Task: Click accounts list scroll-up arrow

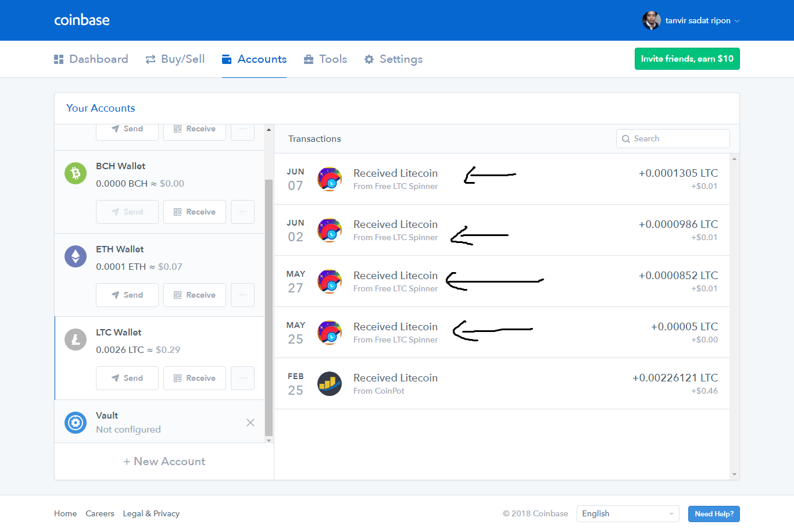Action: point(269,129)
